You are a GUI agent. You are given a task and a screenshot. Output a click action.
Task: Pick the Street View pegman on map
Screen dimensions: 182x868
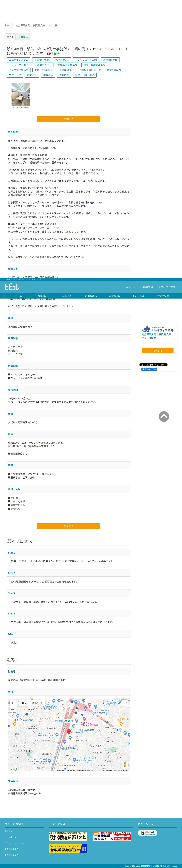[x=125, y=764]
